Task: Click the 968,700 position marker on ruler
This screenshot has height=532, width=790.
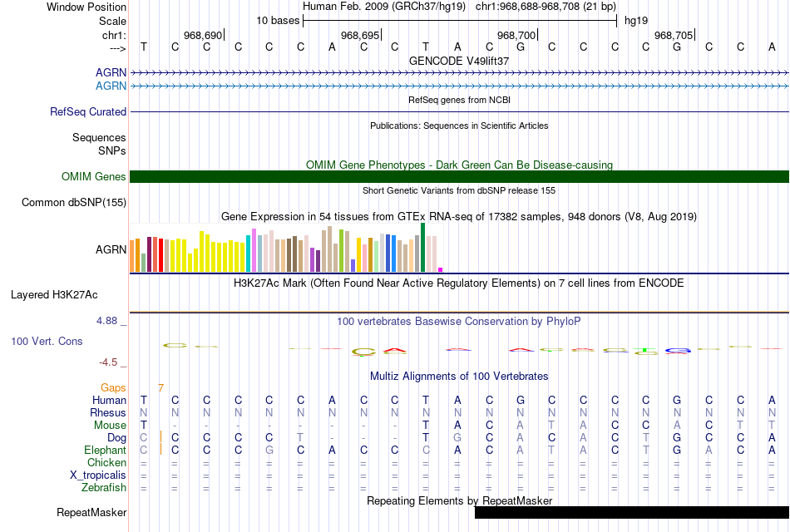Action: 516,35
